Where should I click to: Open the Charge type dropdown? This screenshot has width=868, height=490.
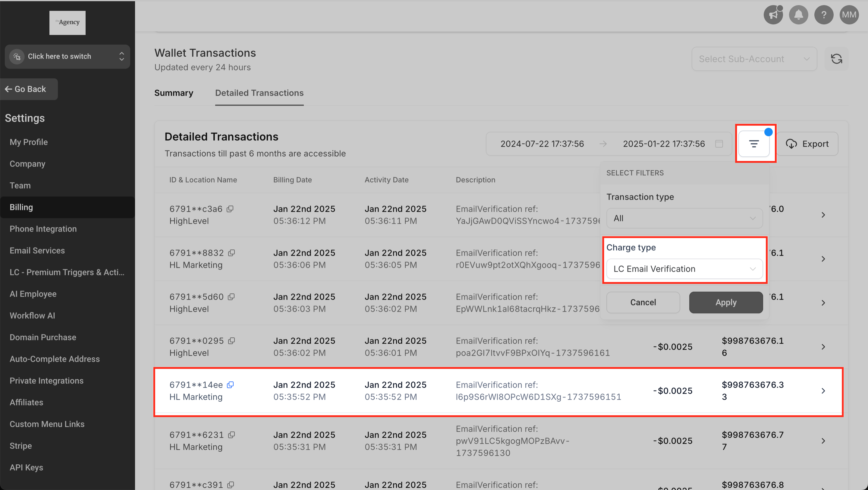coord(684,269)
